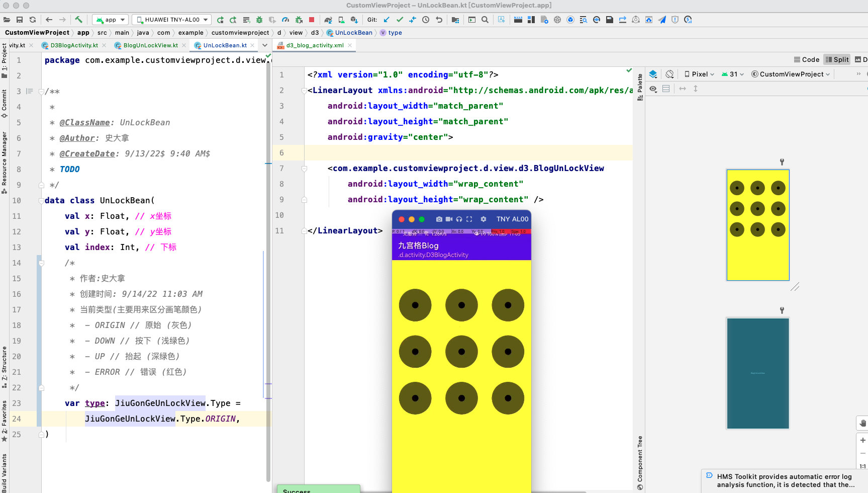Open the blue paper-plane toolbar icon
This screenshot has height=493, width=868.
[x=662, y=20]
